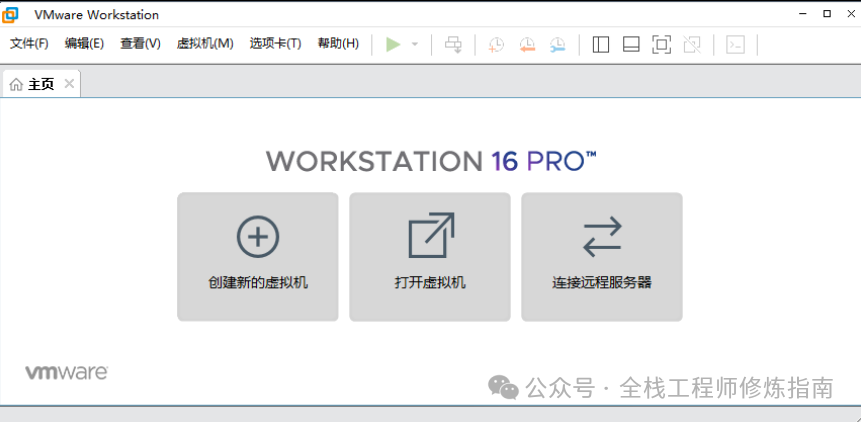This screenshot has width=861, height=422.
Task: Click the home icon on the 主页 tab
Action: pyautogui.click(x=16, y=85)
